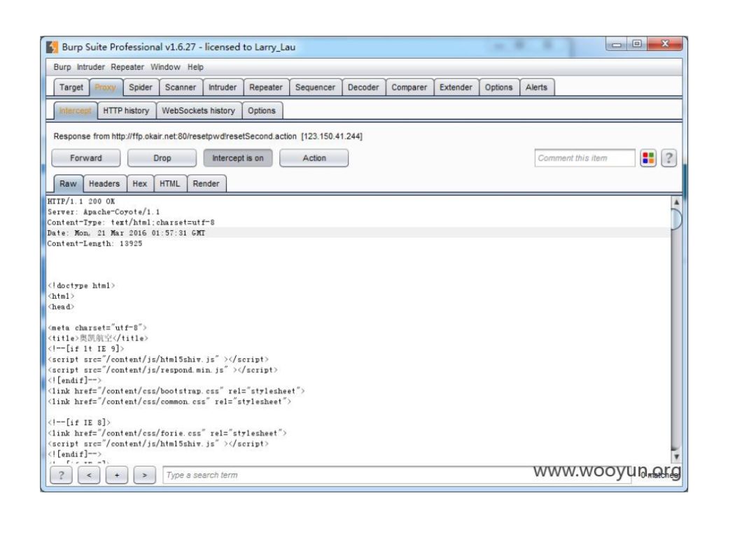Screen dimensions: 756x533
Task: Click the Content-Type header line
Action: pyautogui.click(x=131, y=222)
